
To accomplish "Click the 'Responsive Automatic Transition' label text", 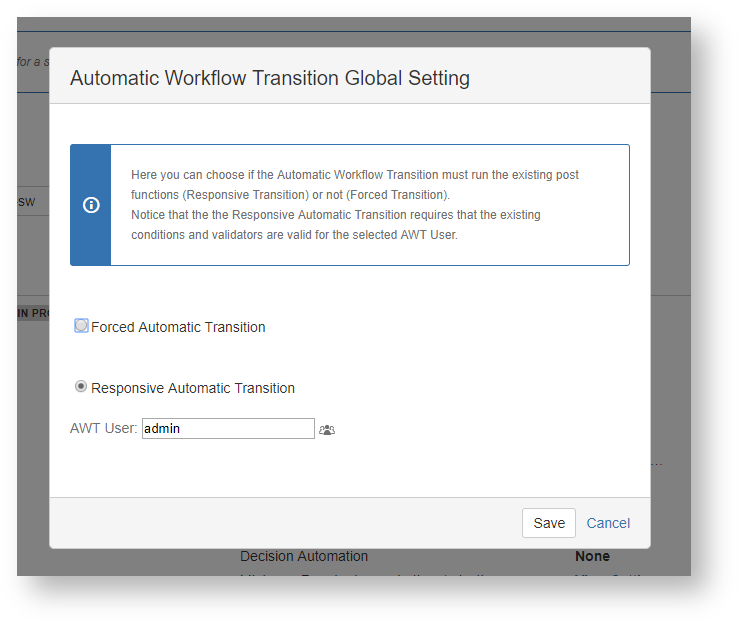I will [193, 388].
